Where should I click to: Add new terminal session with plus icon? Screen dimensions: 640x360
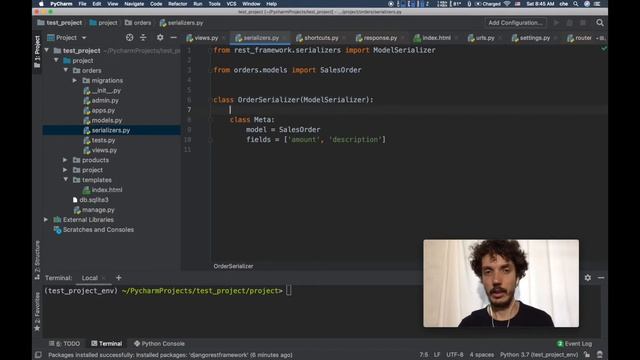pyautogui.click(x=118, y=278)
